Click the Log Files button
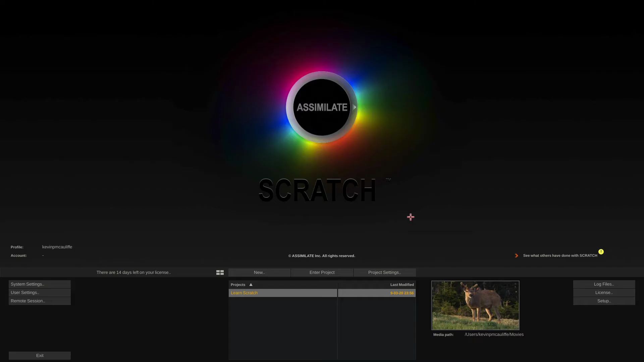 tap(604, 284)
